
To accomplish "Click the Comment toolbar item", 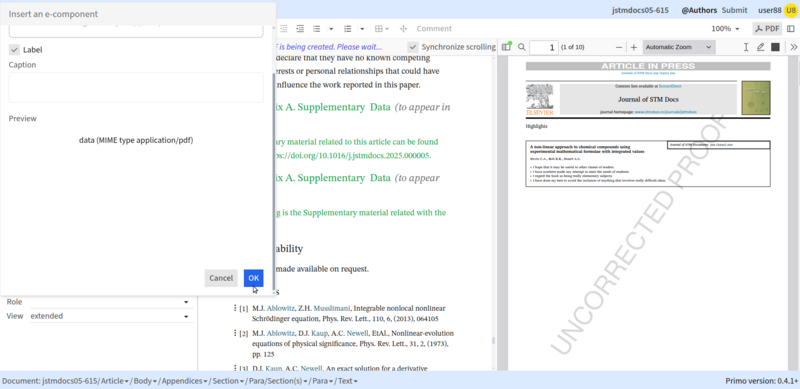I will pyautogui.click(x=434, y=29).
